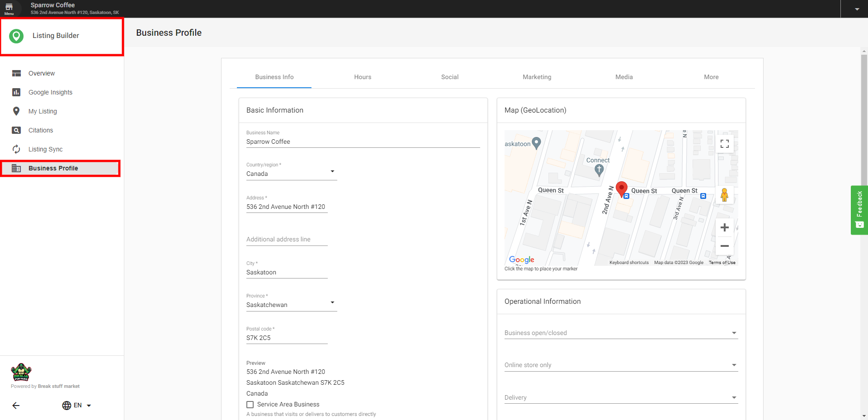
Task: Open the Country/region dropdown
Action: [x=292, y=174]
